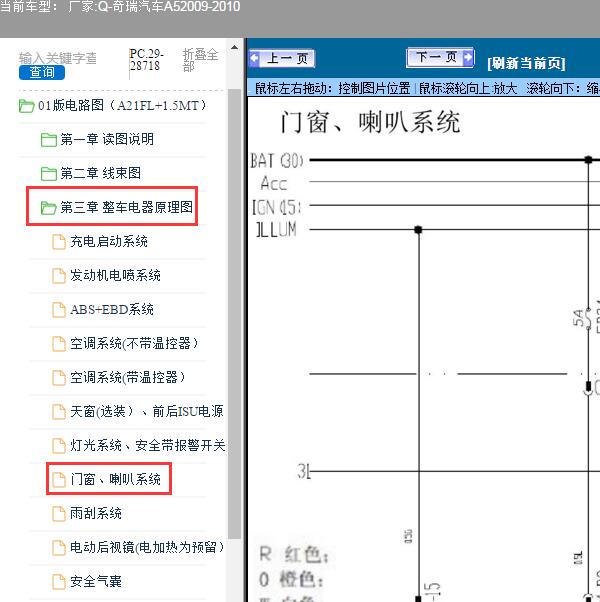Open the 灯光系统、安全带报警开关 page
Image resolution: width=600 pixels, height=602 pixels.
[148, 445]
